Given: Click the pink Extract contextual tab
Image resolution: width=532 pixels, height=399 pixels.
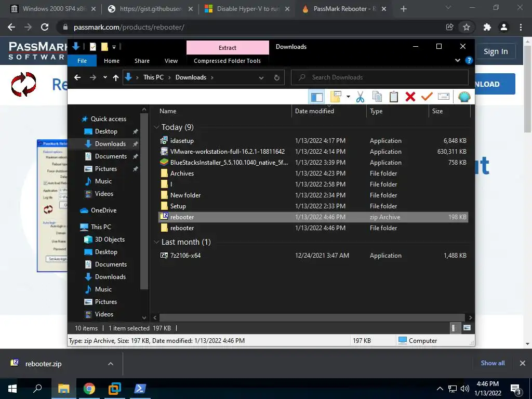Looking at the screenshot, I should [228, 47].
